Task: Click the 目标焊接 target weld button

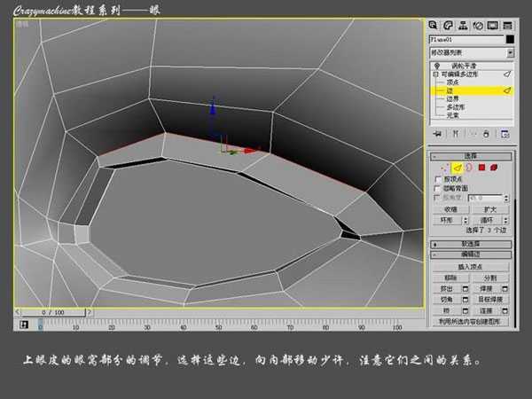Action: 490,300
